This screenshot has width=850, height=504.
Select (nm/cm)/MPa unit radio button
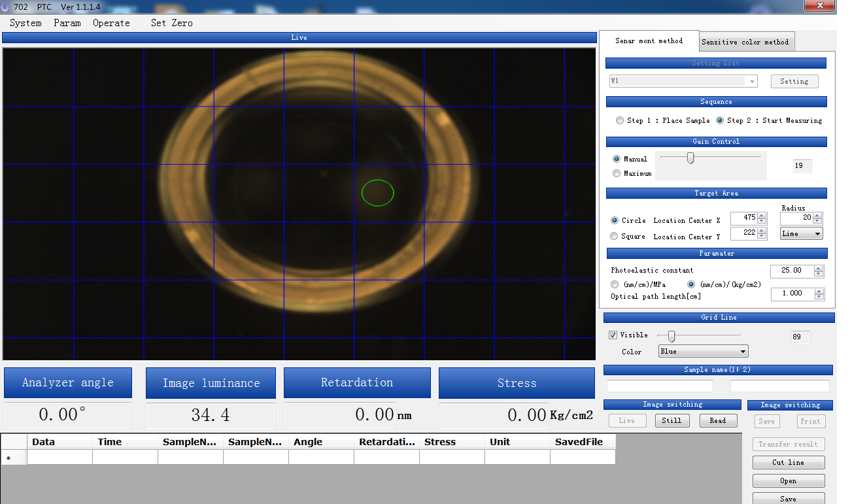615,284
